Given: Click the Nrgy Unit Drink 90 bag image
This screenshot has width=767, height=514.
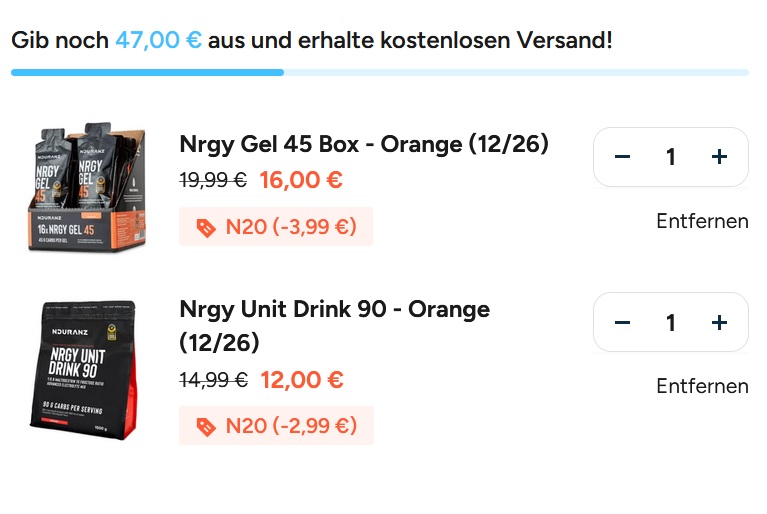Looking at the screenshot, I should 82,370.
